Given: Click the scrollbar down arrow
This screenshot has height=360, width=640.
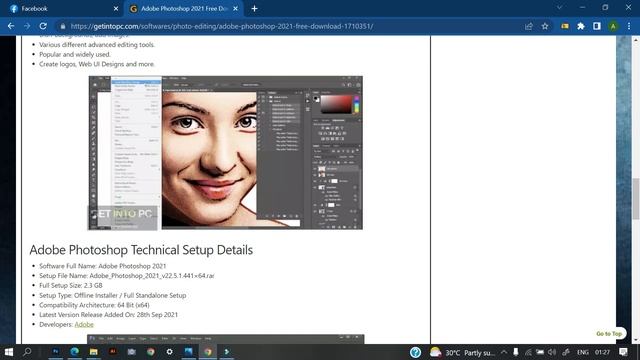Looking at the screenshot, I should point(636,340).
